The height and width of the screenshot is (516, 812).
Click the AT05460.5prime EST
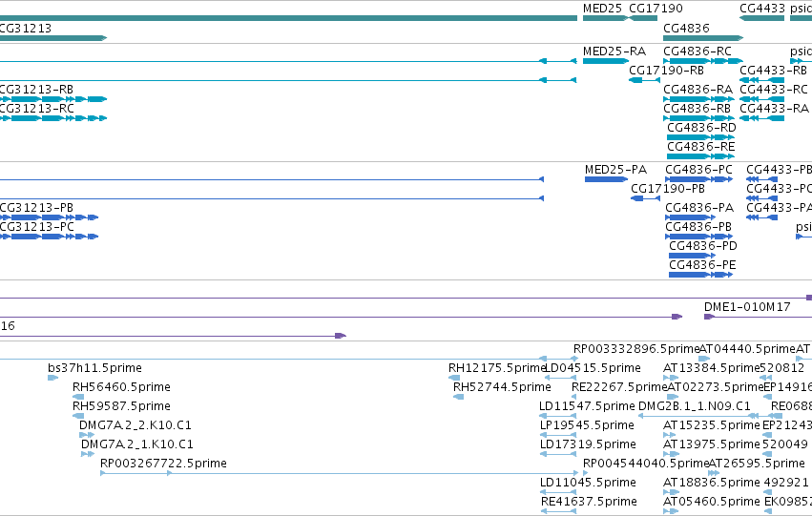pos(671,511)
